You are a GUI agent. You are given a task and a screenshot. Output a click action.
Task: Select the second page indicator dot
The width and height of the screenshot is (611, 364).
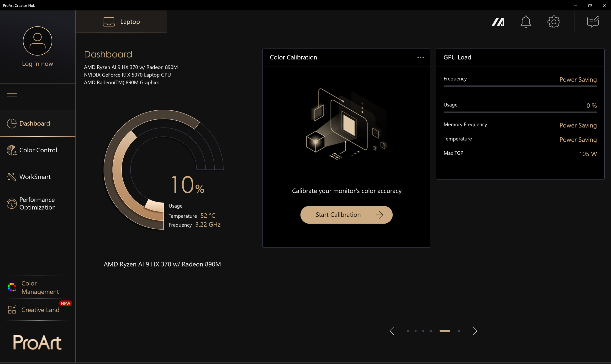point(416,331)
